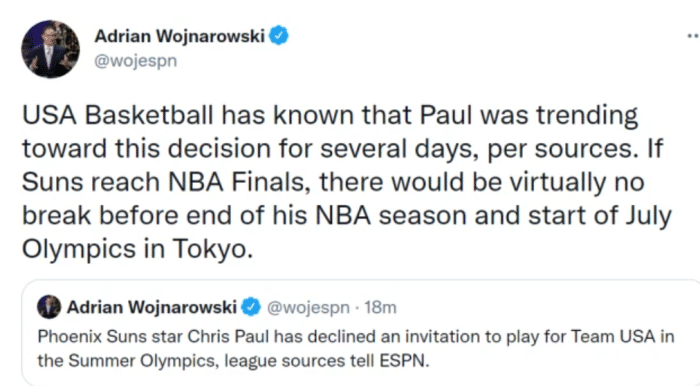Open Adrian Wojnarowski's large profile avatar
This screenshot has height=386, width=700.
coord(50,49)
